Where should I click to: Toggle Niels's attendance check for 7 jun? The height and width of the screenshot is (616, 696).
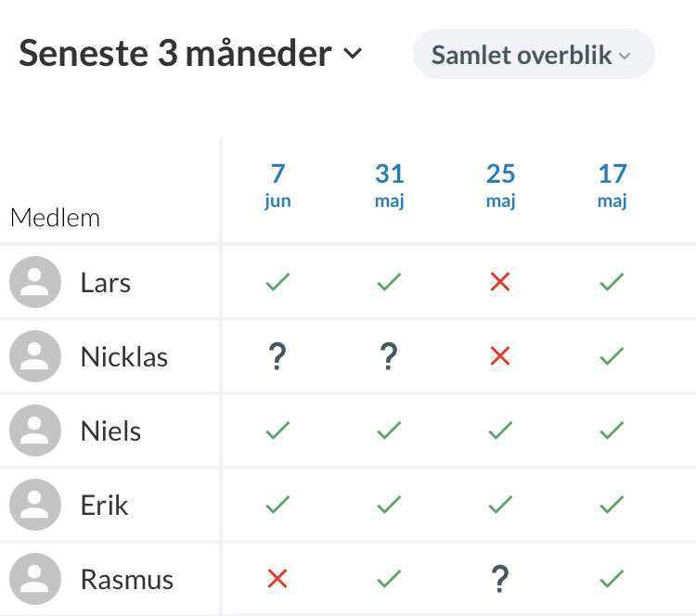pyautogui.click(x=277, y=430)
